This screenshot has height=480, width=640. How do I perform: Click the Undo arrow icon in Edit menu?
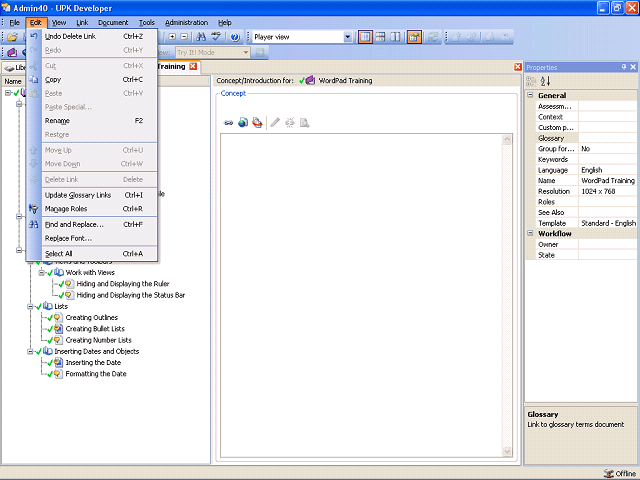click(33, 36)
